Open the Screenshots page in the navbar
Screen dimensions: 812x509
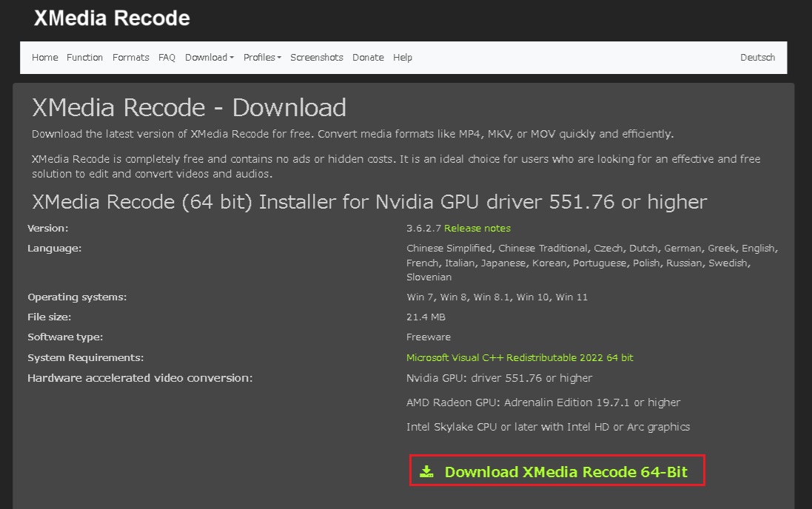pyautogui.click(x=316, y=58)
